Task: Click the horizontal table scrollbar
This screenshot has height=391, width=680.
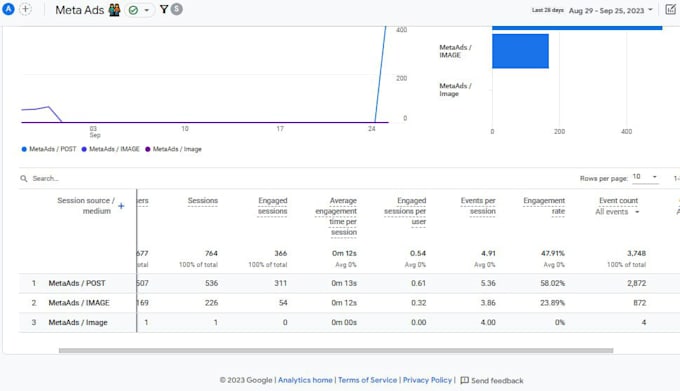Action: 336,350
